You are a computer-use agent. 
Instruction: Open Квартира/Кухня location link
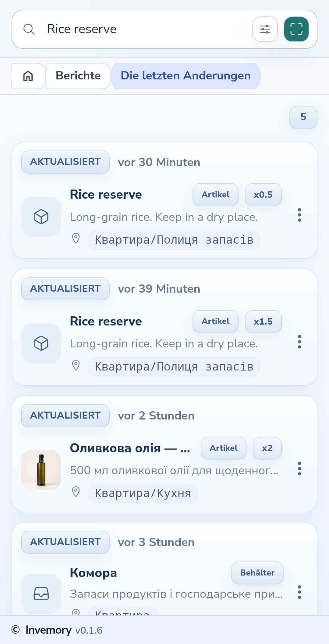[x=143, y=493]
